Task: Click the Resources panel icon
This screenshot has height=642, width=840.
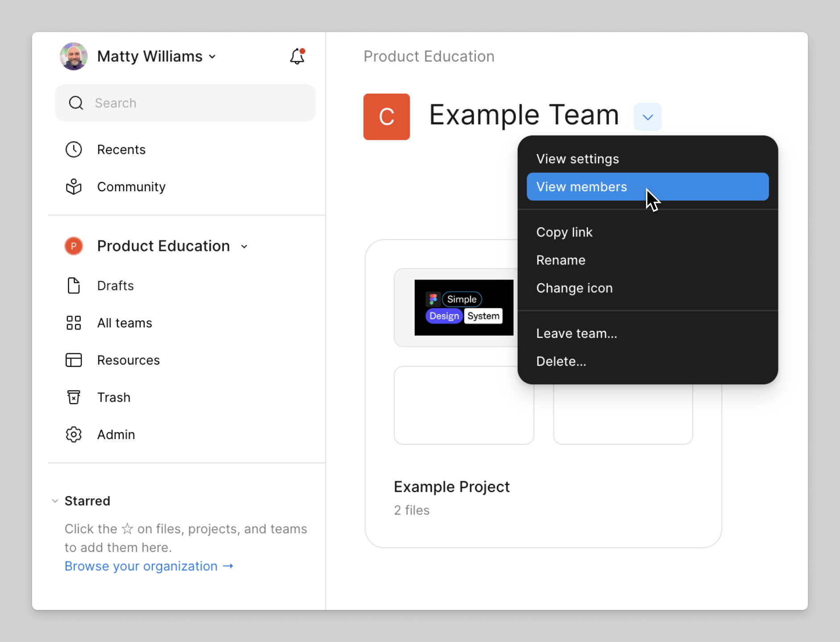Action: [74, 360]
